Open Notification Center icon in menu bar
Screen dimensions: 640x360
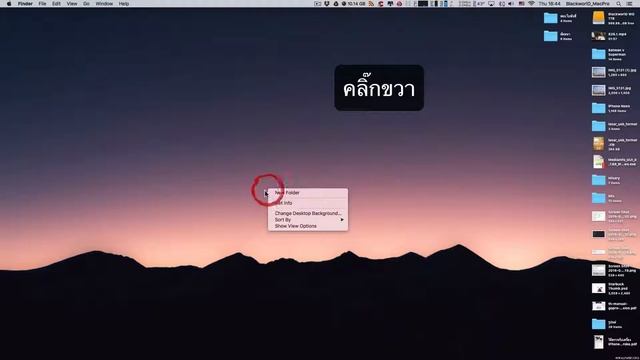[x=630, y=4]
